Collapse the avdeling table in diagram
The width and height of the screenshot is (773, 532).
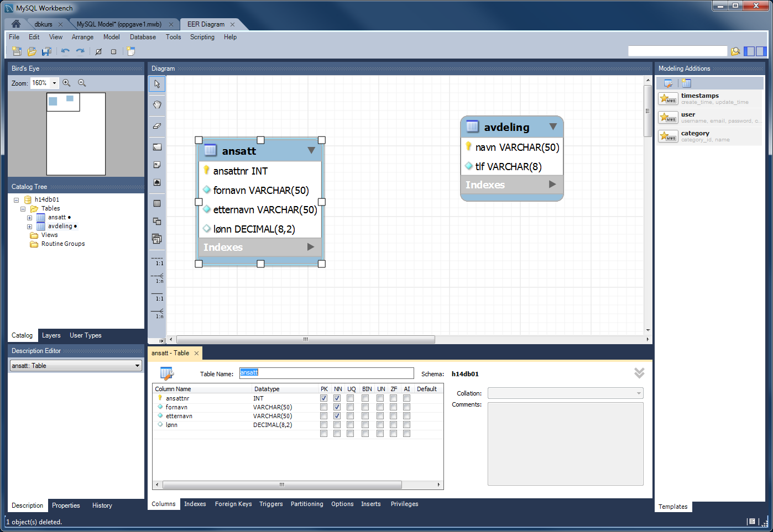553,127
